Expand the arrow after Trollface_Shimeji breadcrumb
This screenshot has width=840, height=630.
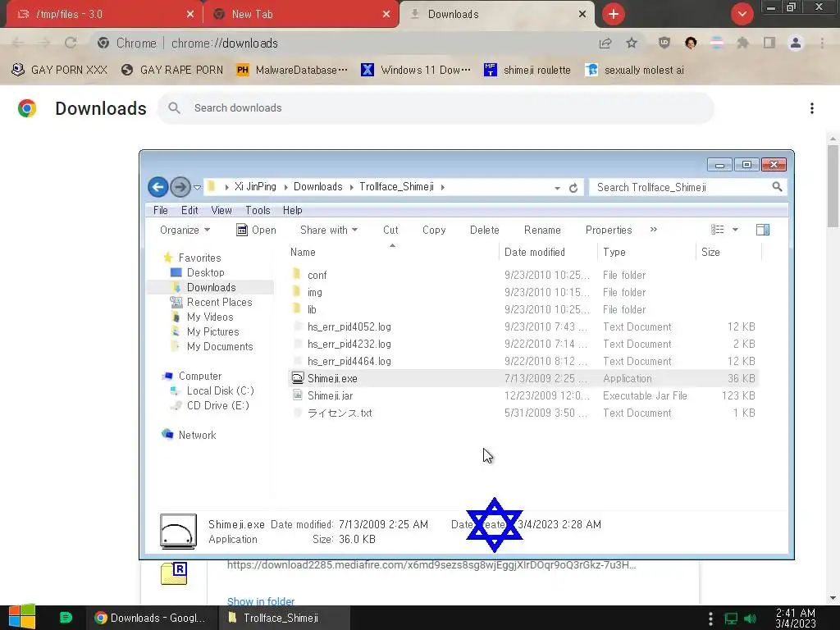tap(442, 187)
